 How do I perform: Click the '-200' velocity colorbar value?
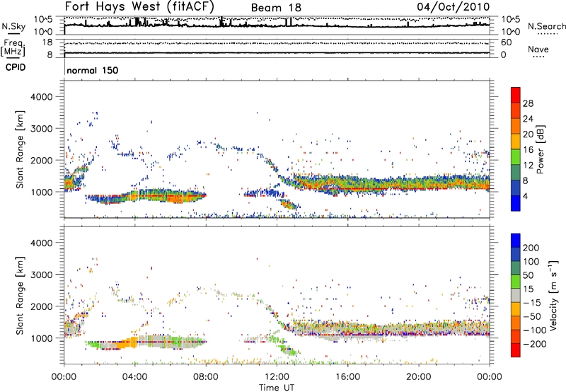point(533,344)
